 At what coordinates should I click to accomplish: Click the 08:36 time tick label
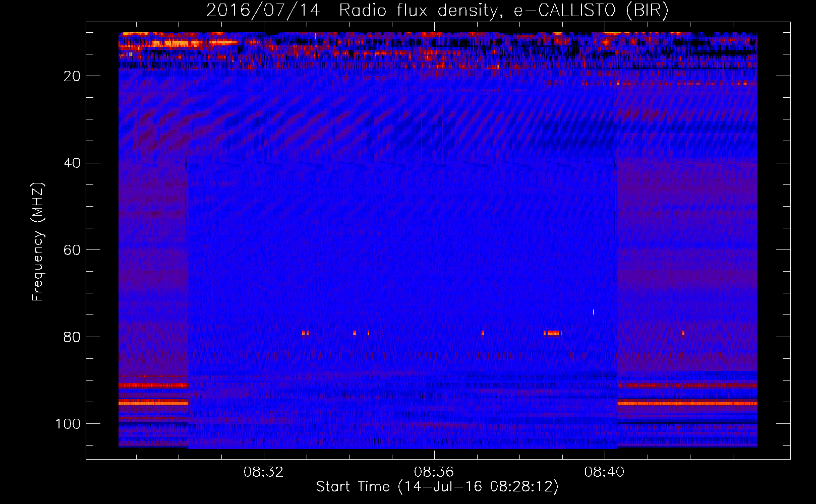(x=434, y=472)
